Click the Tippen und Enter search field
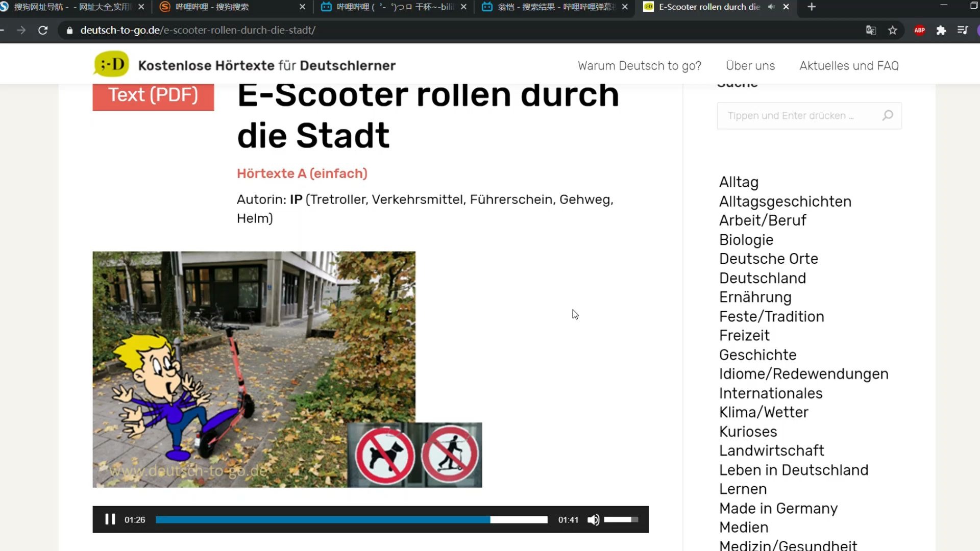Image resolution: width=980 pixels, height=551 pixels. pyautogui.click(x=799, y=116)
